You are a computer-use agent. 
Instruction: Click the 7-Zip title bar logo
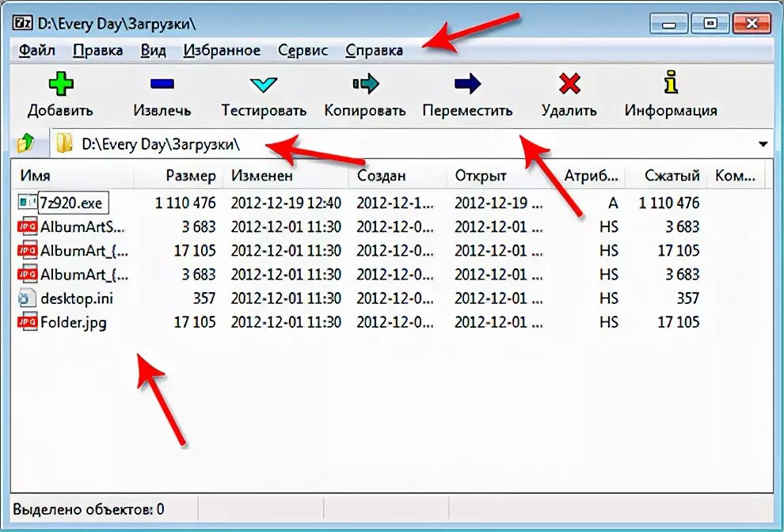click(x=22, y=24)
